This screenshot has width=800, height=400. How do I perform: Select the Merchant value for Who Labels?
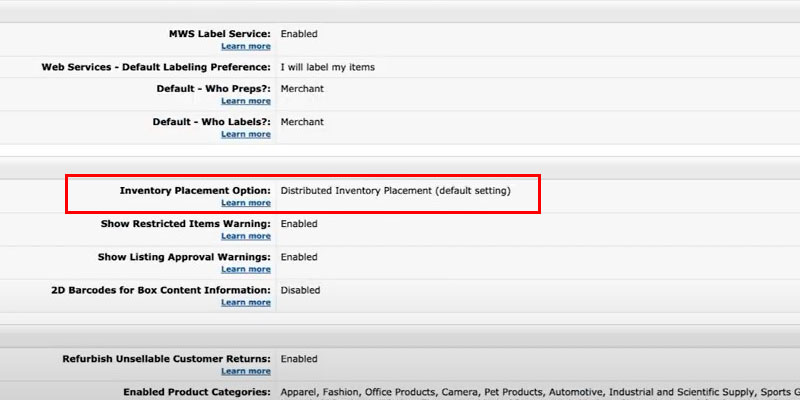pos(302,122)
